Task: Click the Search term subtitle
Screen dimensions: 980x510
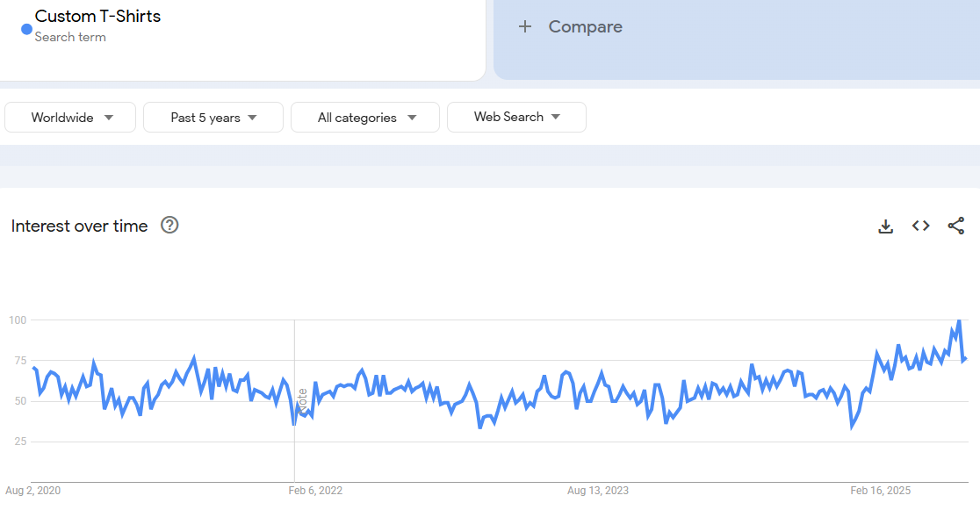Action: pos(70,37)
